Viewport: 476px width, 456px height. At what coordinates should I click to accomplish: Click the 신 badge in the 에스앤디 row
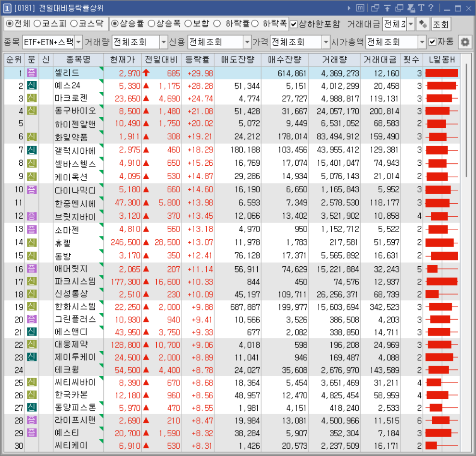click(x=32, y=332)
